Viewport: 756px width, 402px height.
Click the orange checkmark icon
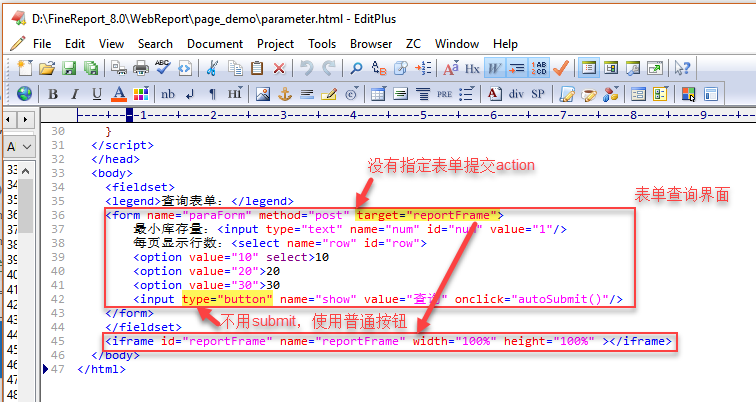pyautogui.click(x=561, y=68)
